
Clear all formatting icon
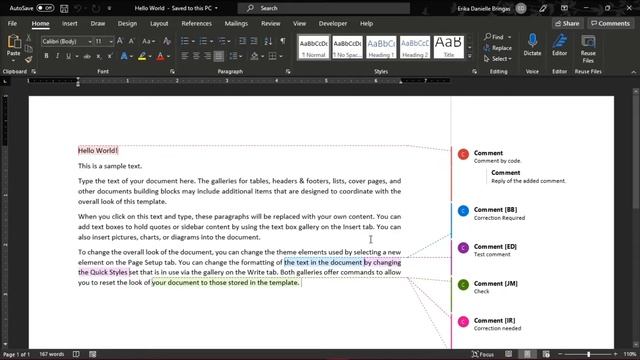pyautogui.click(x=167, y=41)
